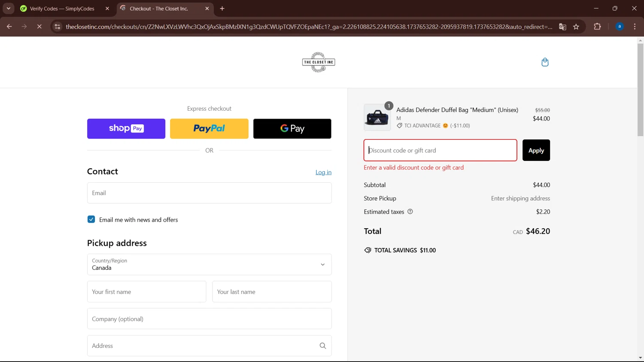Screen dimensions: 644x362
Task: Click The Closet Inc logo
Action: 319,62
